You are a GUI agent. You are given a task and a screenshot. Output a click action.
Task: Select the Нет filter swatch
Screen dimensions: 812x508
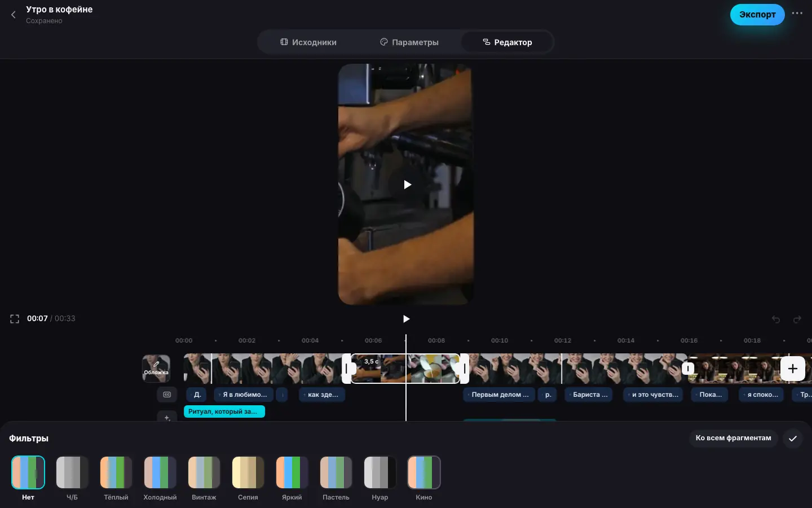[28, 472]
